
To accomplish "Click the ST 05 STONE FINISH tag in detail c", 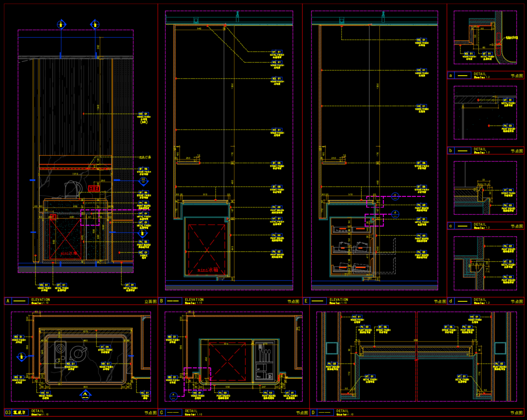I will (508, 192).
